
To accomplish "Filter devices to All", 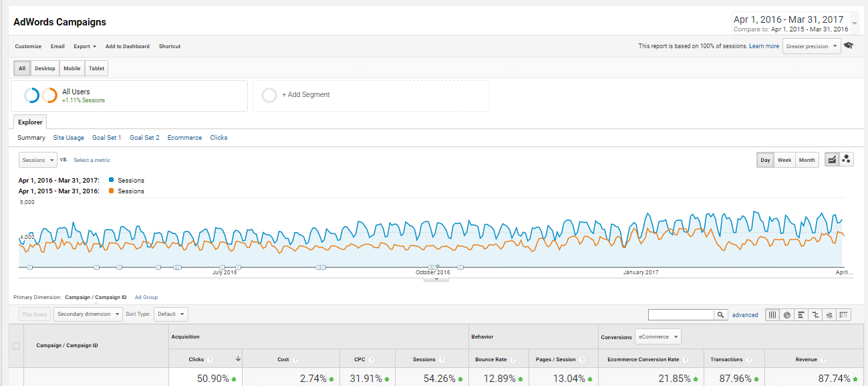I will click(x=22, y=68).
